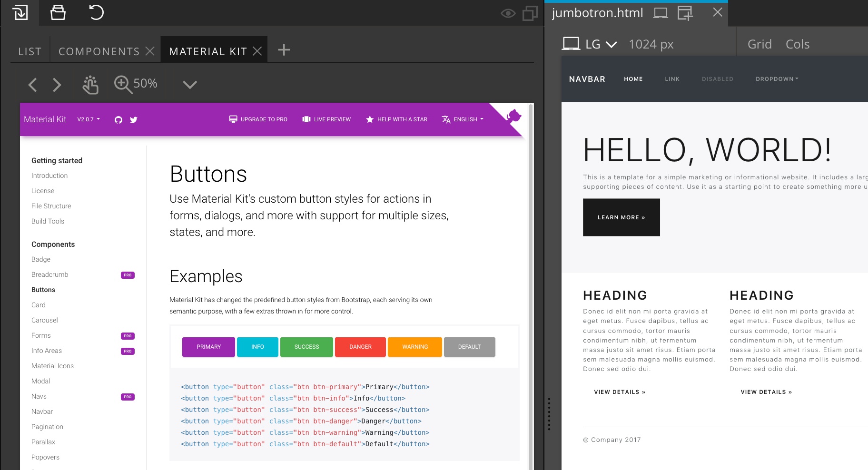
Task: Click the Material Kit panel vertical scrollbar
Action: (531, 286)
